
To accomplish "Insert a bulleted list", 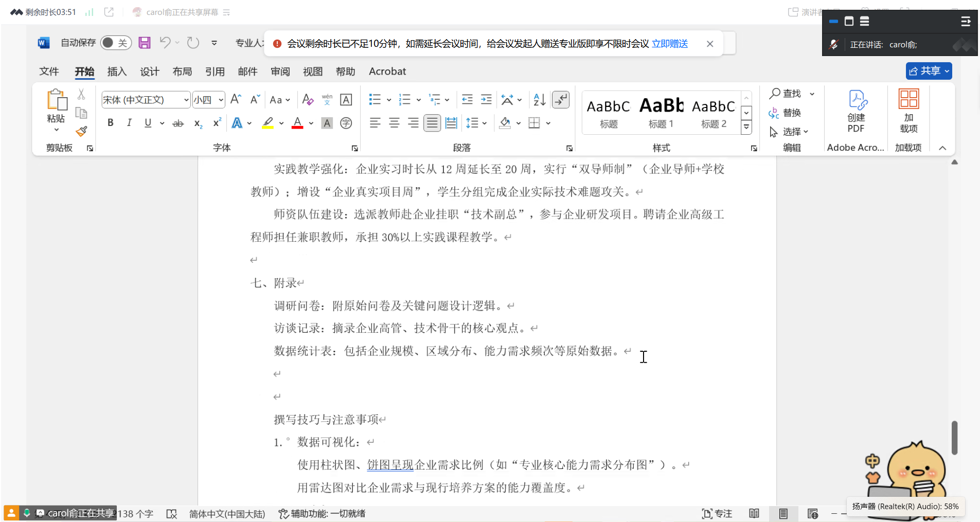I will pyautogui.click(x=375, y=99).
